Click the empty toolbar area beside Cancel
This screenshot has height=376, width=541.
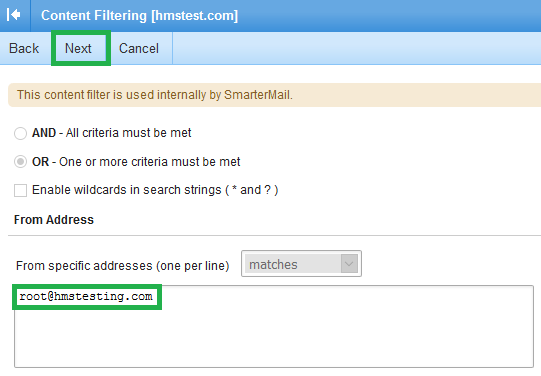(x=357, y=48)
